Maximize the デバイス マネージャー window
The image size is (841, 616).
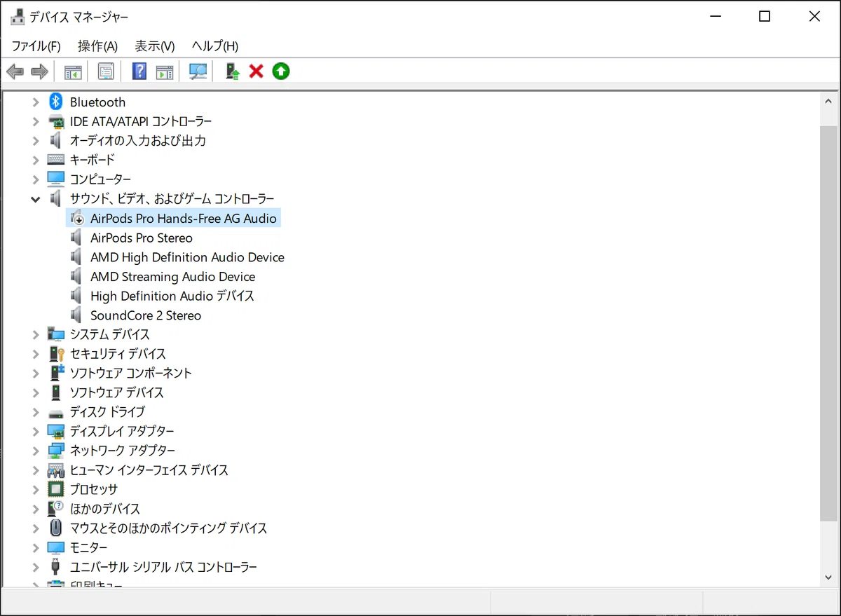pos(765,17)
